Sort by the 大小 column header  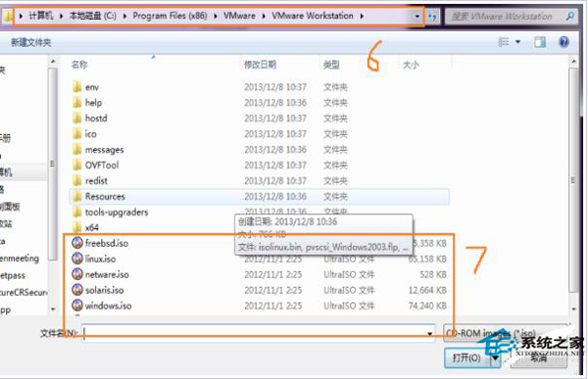click(x=411, y=65)
